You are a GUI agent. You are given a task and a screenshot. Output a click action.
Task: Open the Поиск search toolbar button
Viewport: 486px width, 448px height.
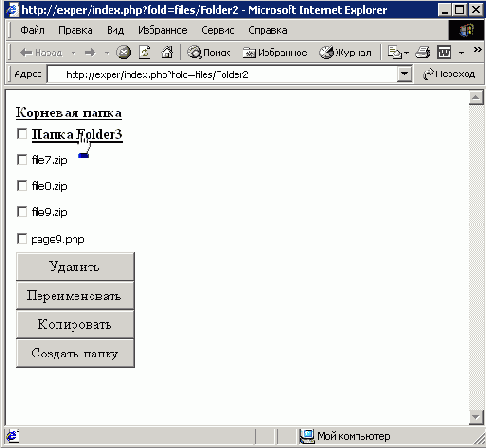[209, 53]
